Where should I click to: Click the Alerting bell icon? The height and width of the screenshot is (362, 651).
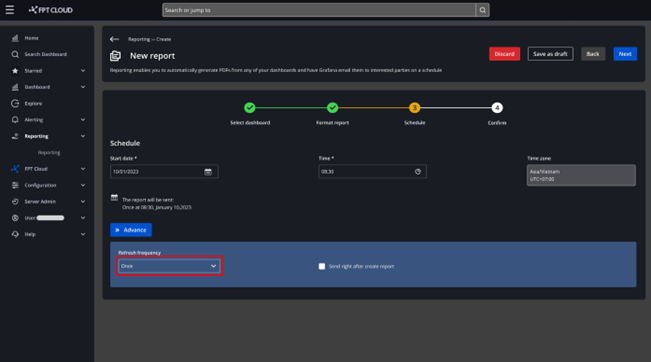15,120
